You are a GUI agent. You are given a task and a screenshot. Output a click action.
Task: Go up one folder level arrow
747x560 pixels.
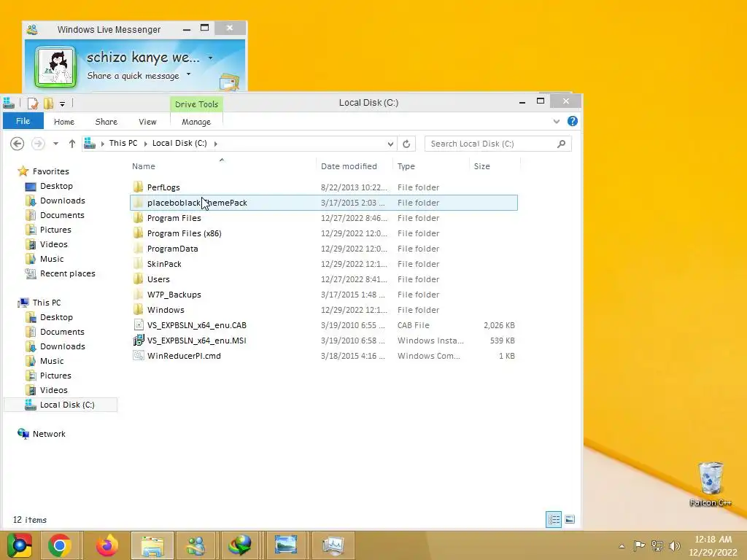point(72,144)
